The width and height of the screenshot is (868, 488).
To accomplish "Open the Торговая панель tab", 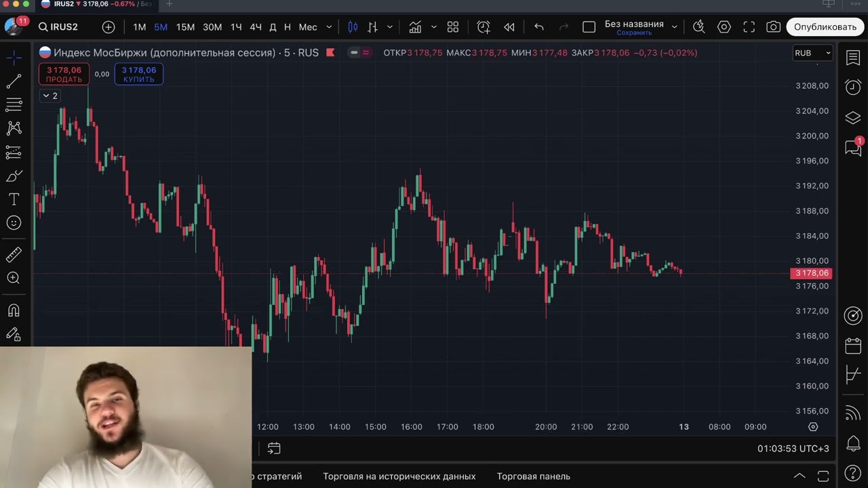I will pyautogui.click(x=534, y=476).
